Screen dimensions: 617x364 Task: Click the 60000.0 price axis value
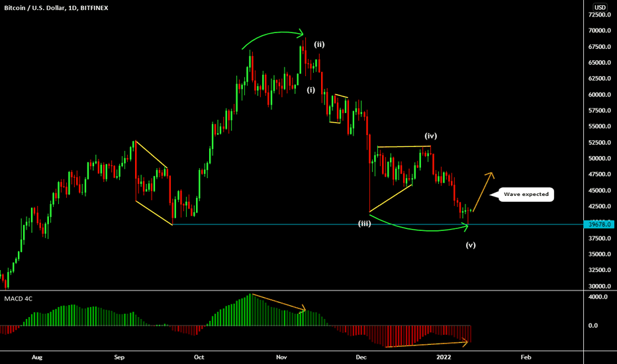point(600,95)
